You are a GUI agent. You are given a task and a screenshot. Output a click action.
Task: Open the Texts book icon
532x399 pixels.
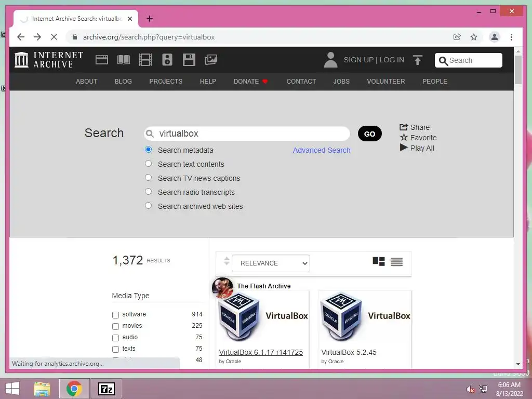[124, 60]
